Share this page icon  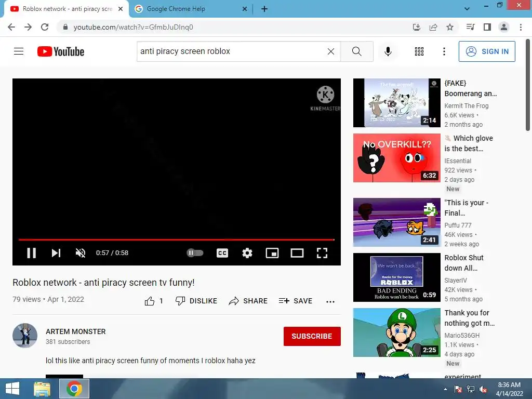point(433,27)
